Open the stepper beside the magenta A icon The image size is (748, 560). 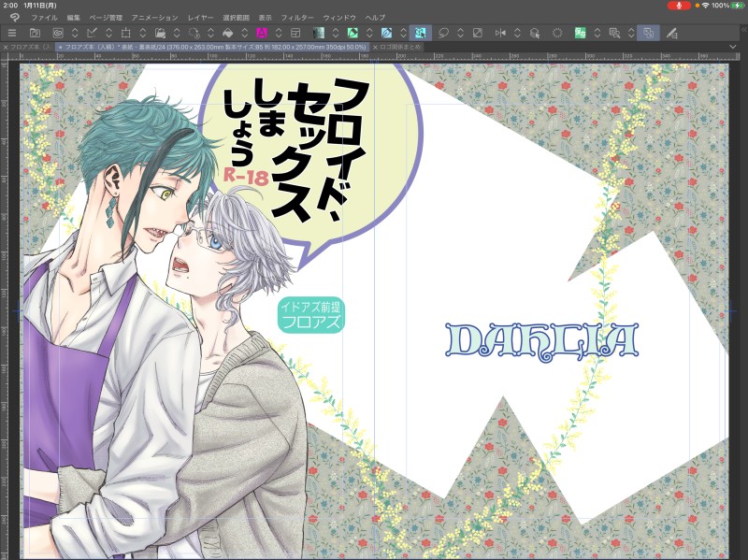click(x=279, y=33)
